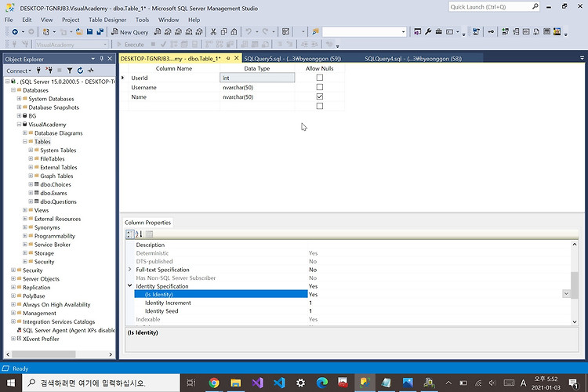
Task: Switch to the SQLQuery4.sql tab
Action: click(x=413, y=59)
